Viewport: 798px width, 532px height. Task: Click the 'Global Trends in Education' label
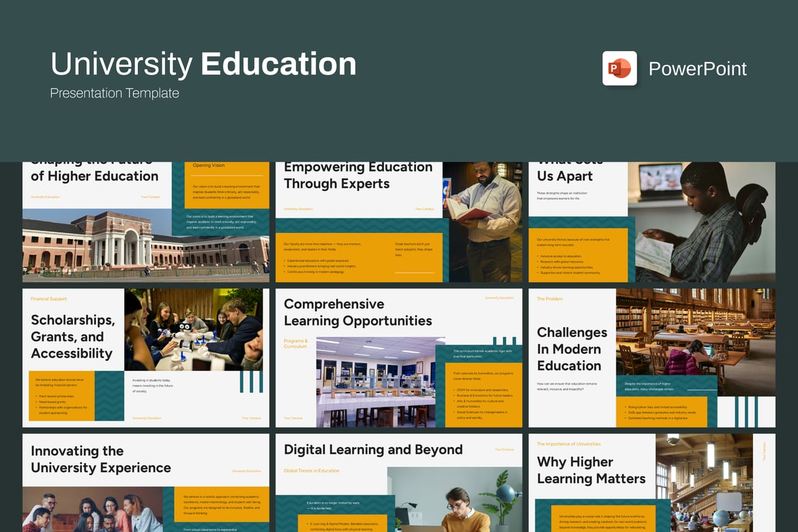(312, 471)
